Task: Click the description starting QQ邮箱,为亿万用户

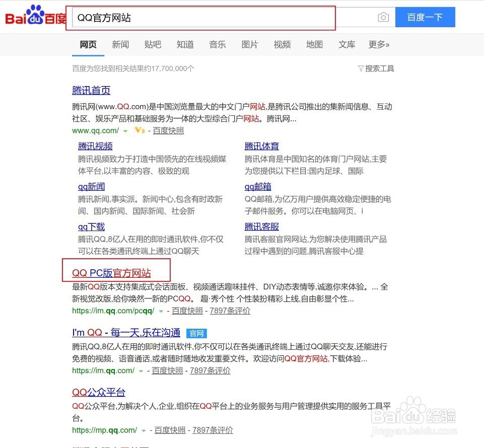Action: pos(318,205)
